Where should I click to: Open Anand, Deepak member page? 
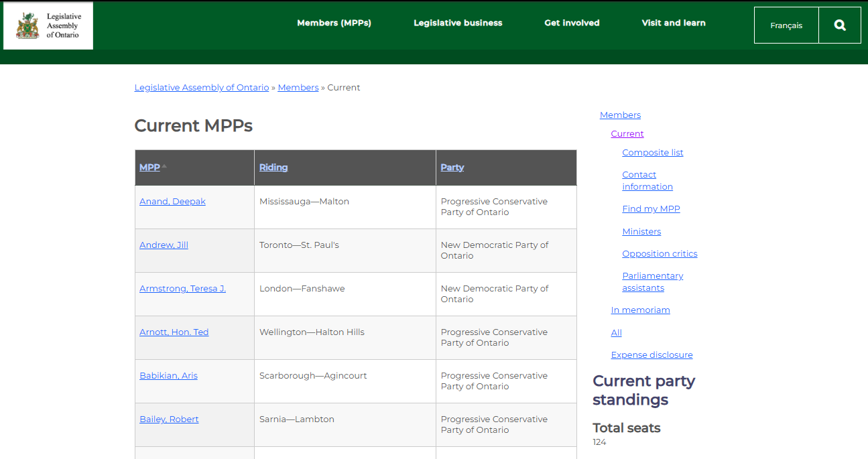click(x=172, y=202)
